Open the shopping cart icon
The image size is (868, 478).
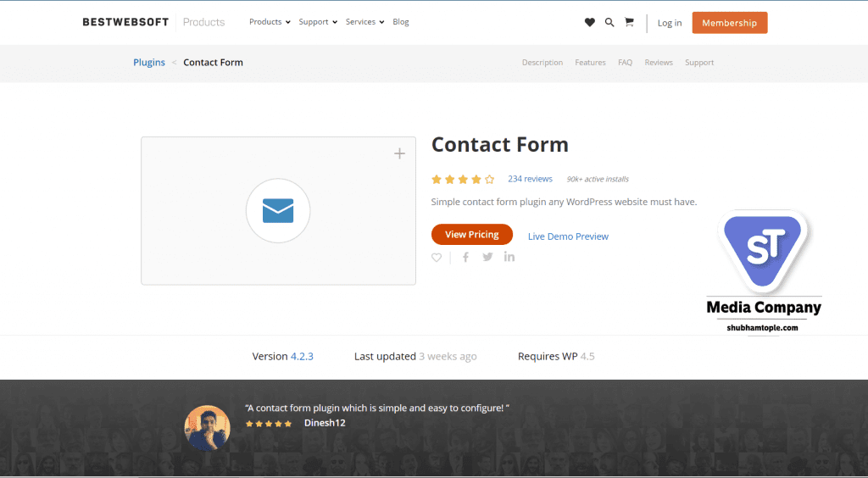629,22
